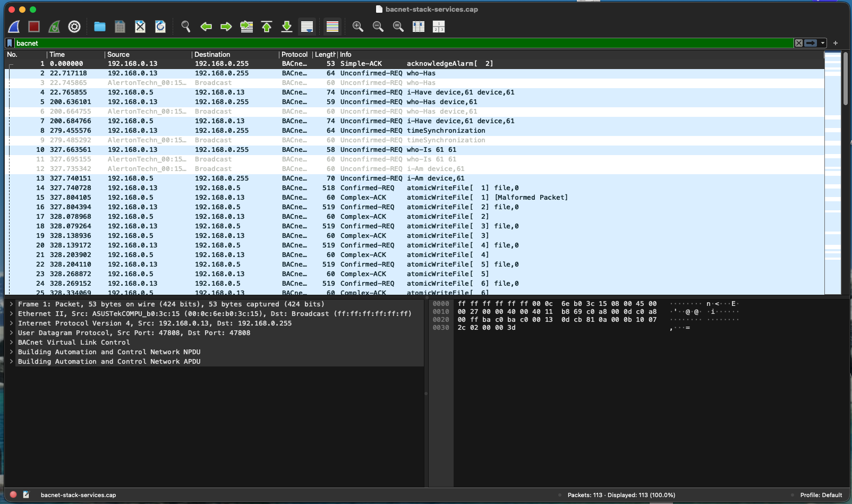Sort packets by the Source column header

[x=118, y=54]
